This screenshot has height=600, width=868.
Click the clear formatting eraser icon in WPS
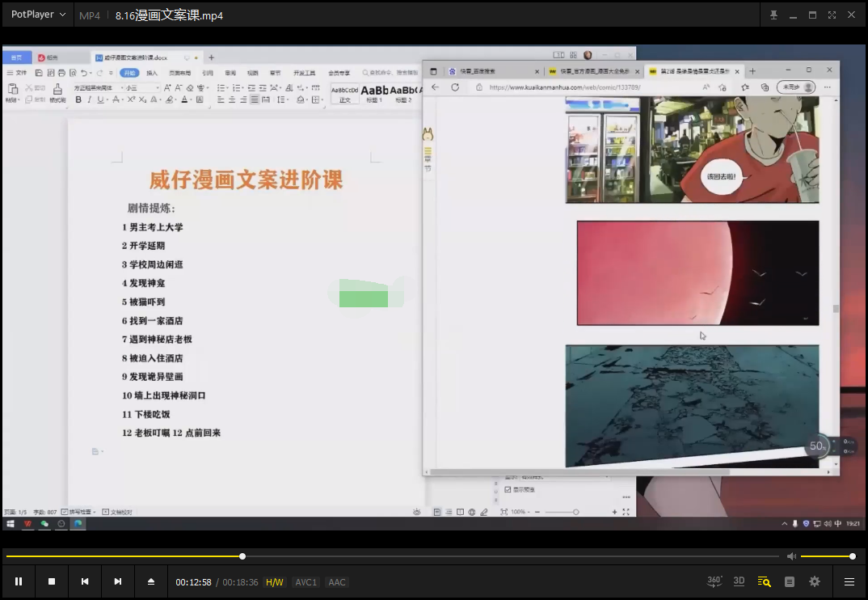click(189, 87)
